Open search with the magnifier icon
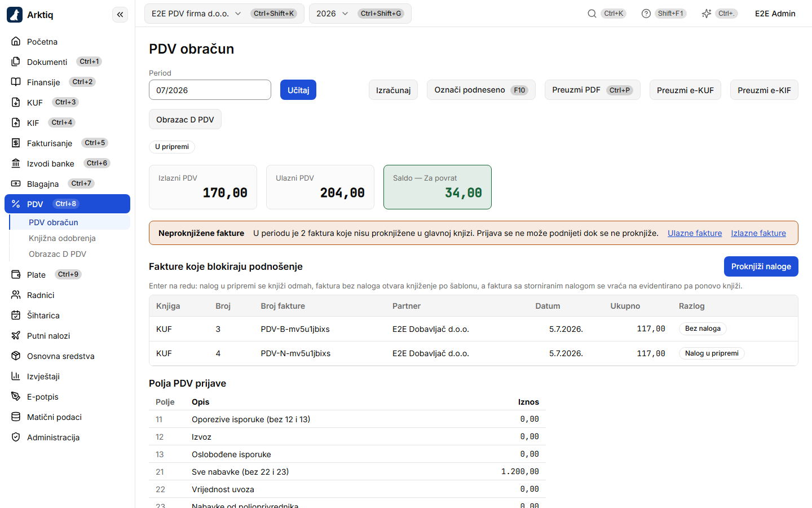 pyautogui.click(x=592, y=14)
